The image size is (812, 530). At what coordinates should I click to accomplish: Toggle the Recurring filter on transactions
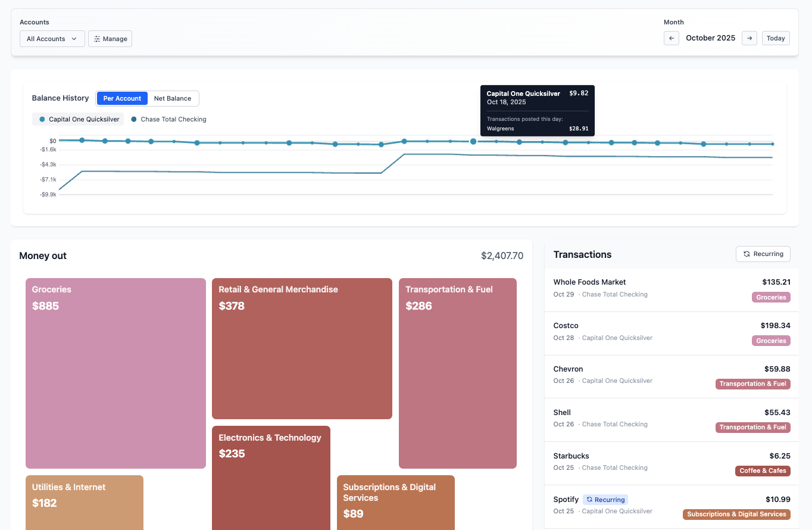click(x=763, y=254)
